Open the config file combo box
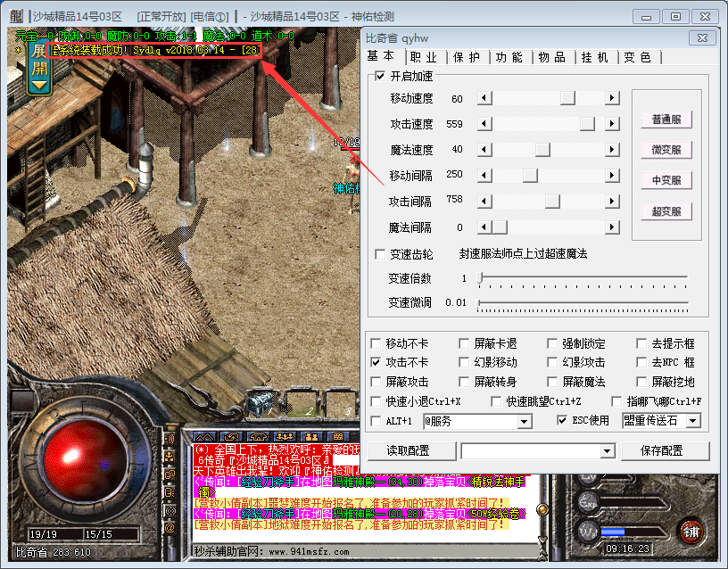This screenshot has width=728, height=569. tap(608, 451)
